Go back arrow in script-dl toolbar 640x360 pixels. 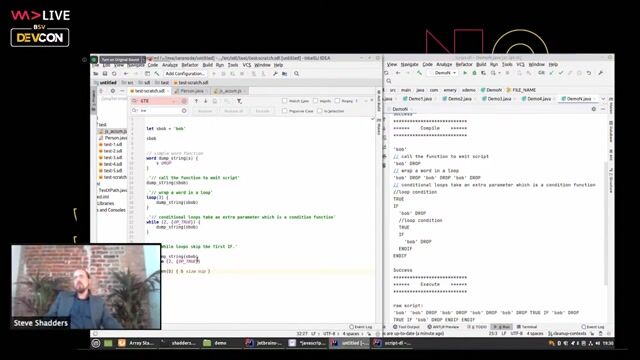(398, 73)
